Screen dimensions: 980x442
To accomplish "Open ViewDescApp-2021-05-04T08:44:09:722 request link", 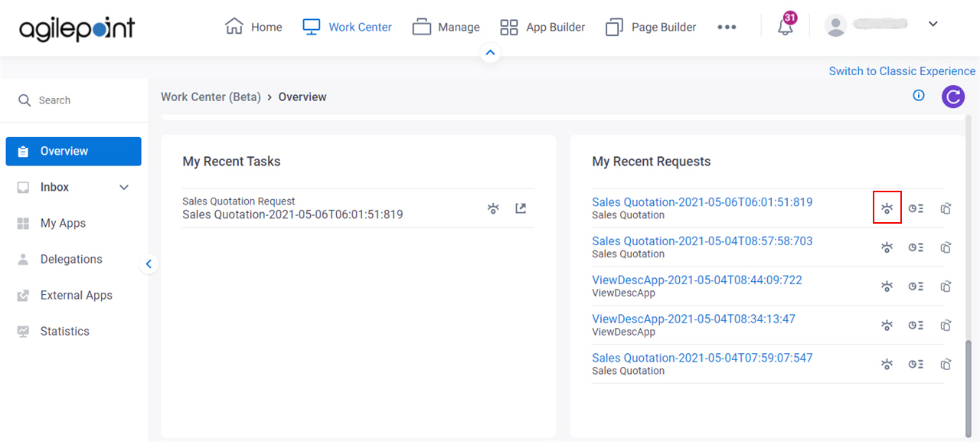I will click(x=697, y=280).
